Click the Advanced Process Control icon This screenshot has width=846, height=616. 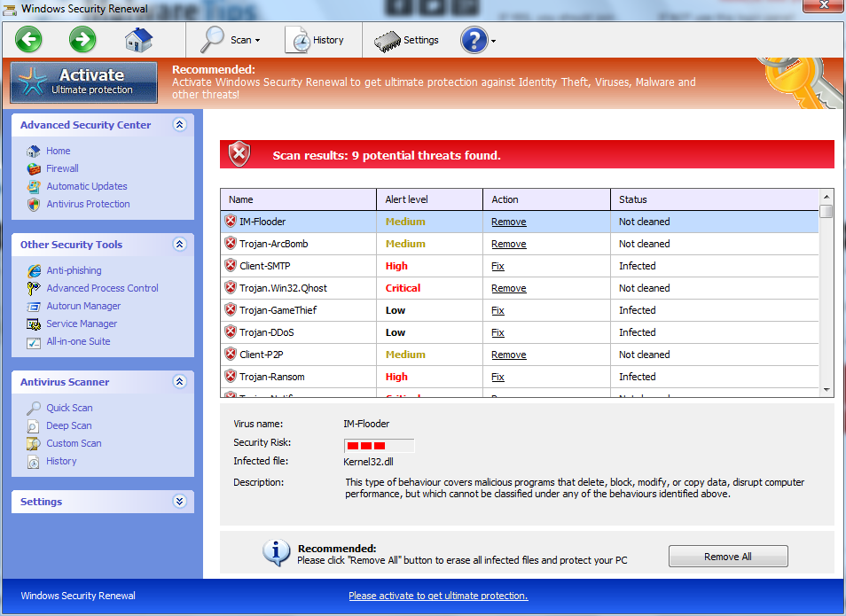coord(34,289)
